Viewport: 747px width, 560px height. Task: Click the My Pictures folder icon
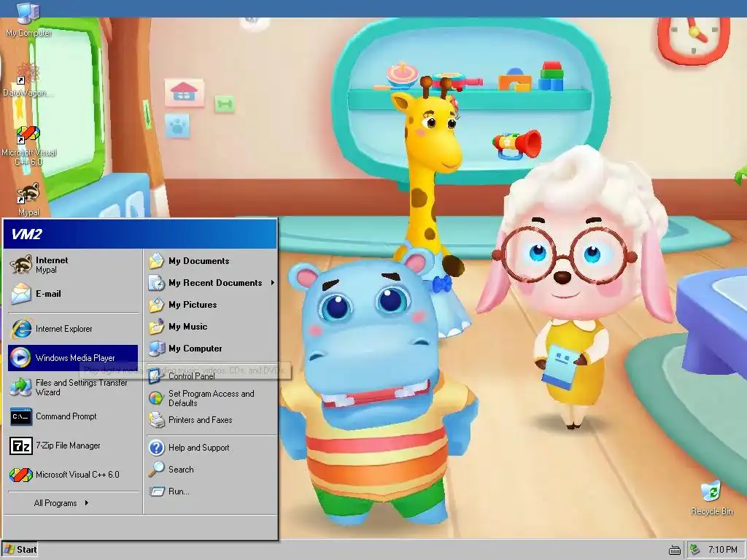click(x=156, y=305)
